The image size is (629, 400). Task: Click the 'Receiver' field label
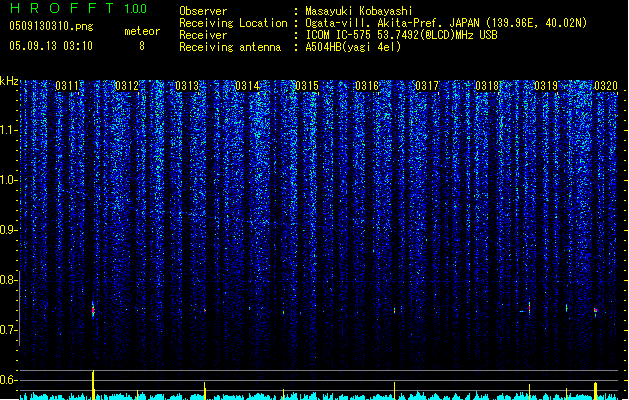click(x=203, y=35)
